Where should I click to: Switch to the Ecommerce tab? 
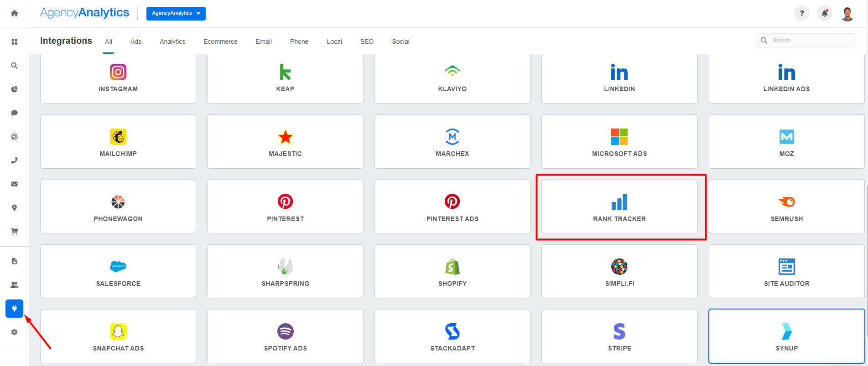click(220, 41)
